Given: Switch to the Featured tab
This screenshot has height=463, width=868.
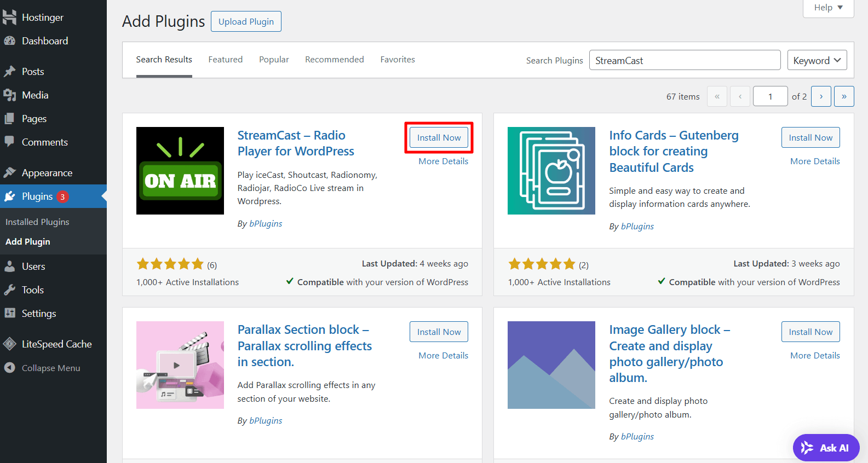Looking at the screenshot, I should click(226, 60).
